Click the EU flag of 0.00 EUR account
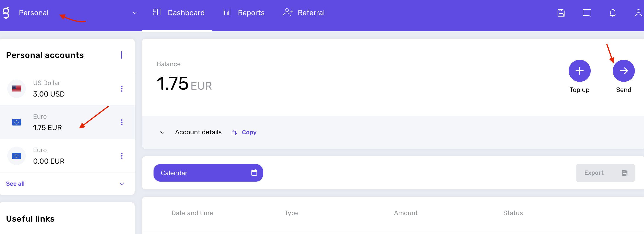644x234 pixels. [x=17, y=156]
